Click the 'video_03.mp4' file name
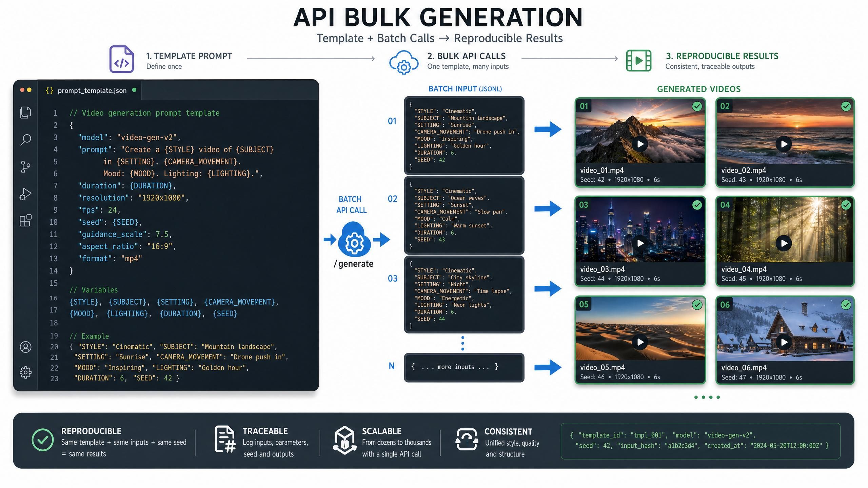 (x=602, y=269)
